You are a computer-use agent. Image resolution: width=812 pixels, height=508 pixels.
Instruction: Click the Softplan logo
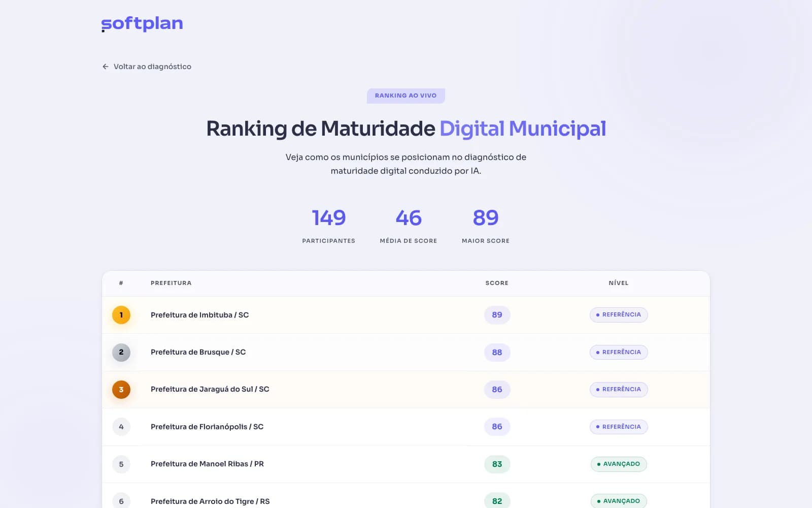tap(142, 24)
